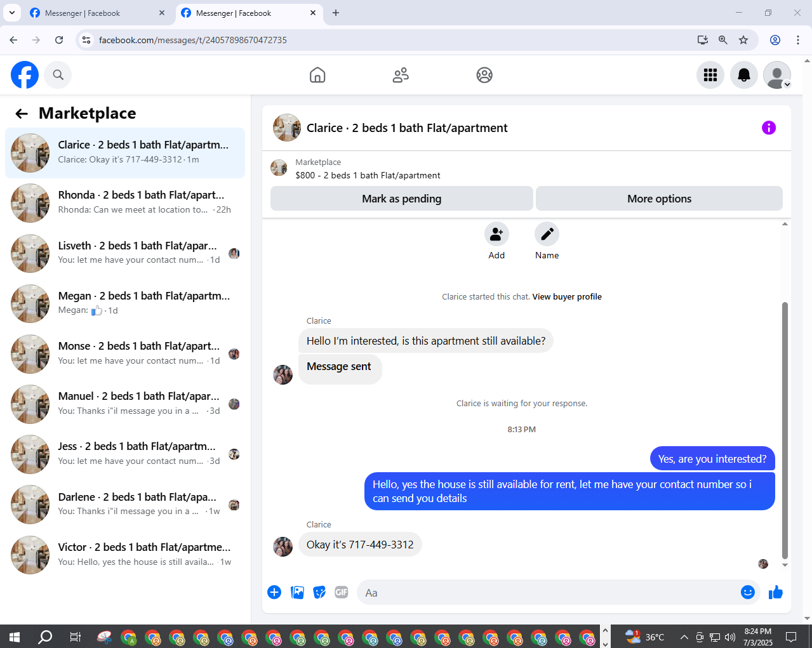Open the volume control in tray
This screenshot has width=812, height=648.
click(730, 637)
